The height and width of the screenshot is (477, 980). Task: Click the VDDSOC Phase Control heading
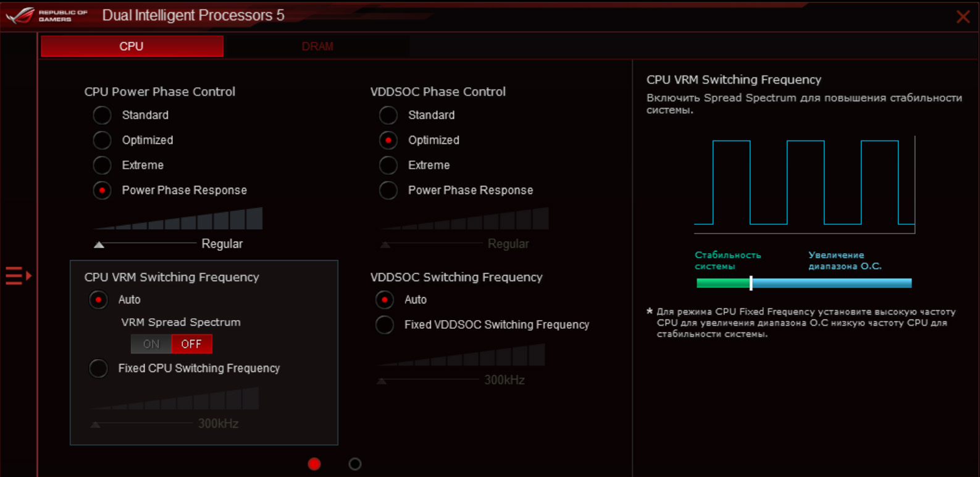click(x=438, y=91)
